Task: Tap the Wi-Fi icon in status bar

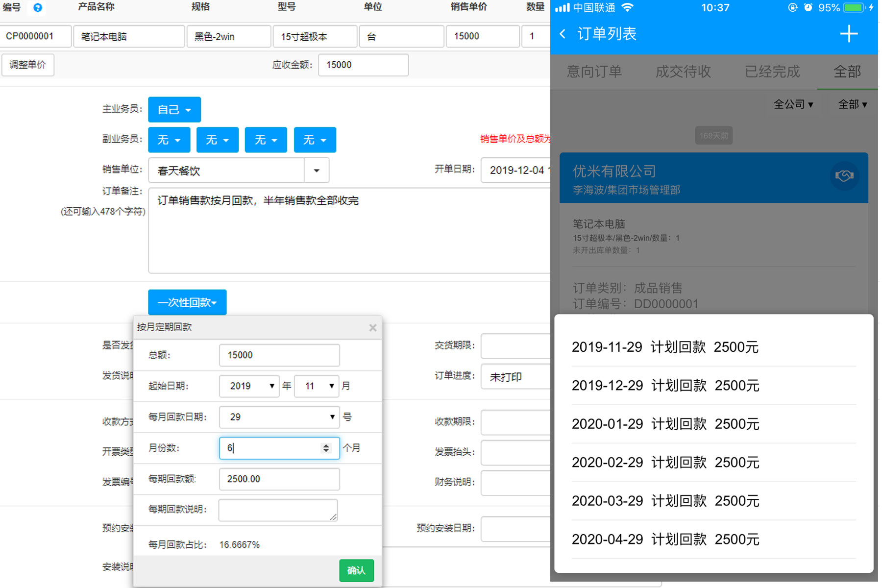Action: 627,7
